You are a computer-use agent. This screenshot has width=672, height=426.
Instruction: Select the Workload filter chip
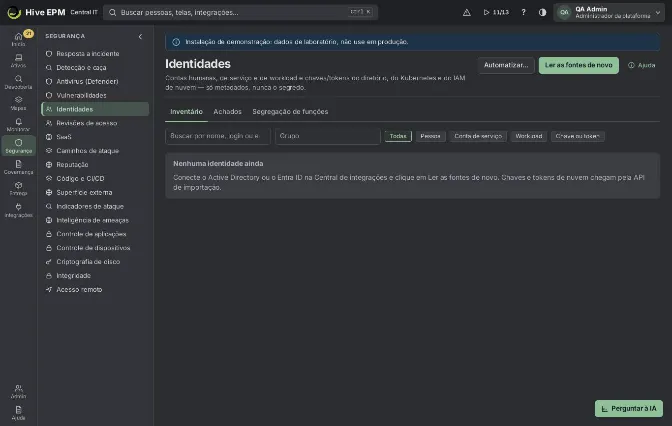528,136
